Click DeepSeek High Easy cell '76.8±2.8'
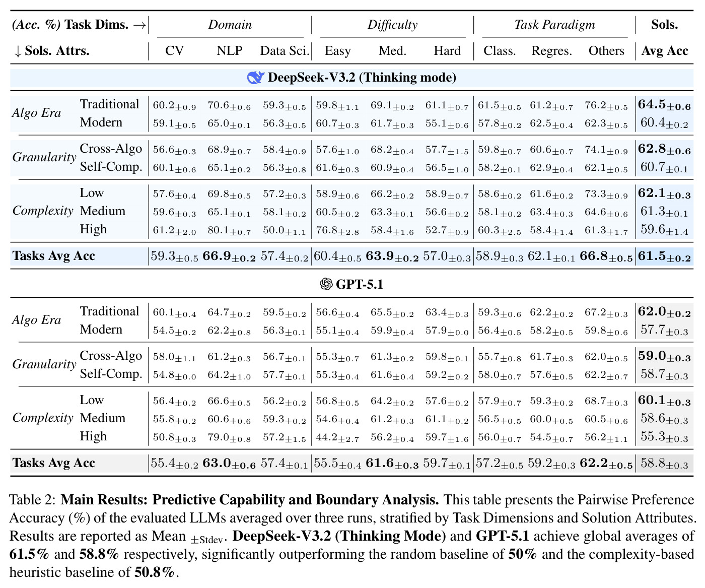This screenshot has height=588, width=705. point(337,230)
